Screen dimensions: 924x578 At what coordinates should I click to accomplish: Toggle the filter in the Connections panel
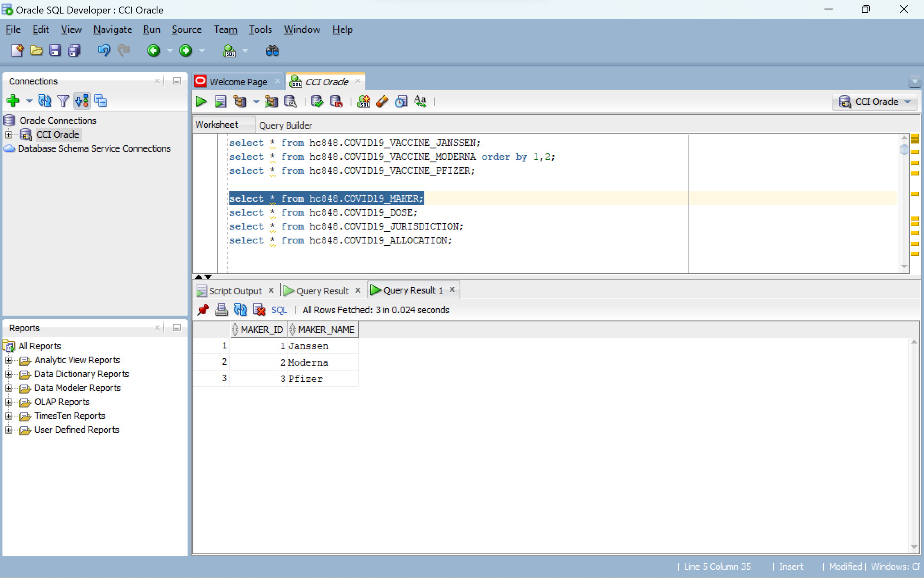click(x=63, y=101)
